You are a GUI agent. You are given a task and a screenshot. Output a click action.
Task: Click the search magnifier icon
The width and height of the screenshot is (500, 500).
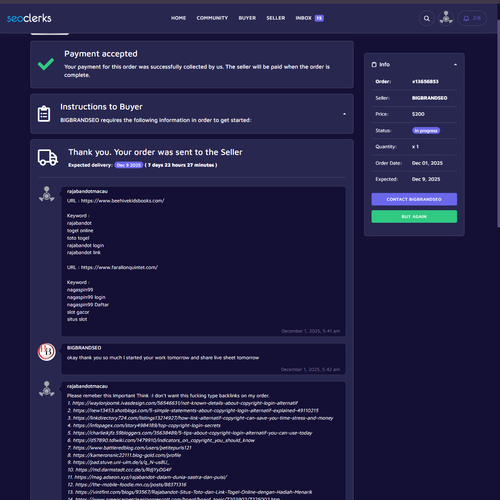pyautogui.click(x=427, y=18)
